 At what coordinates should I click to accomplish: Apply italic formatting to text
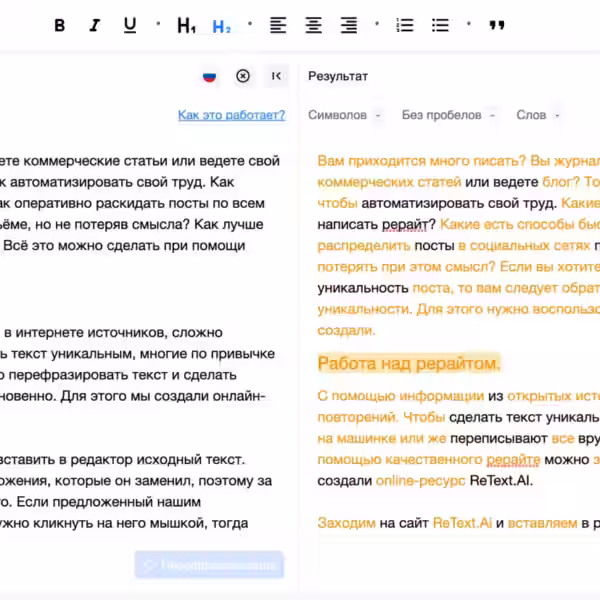point(95,26)
